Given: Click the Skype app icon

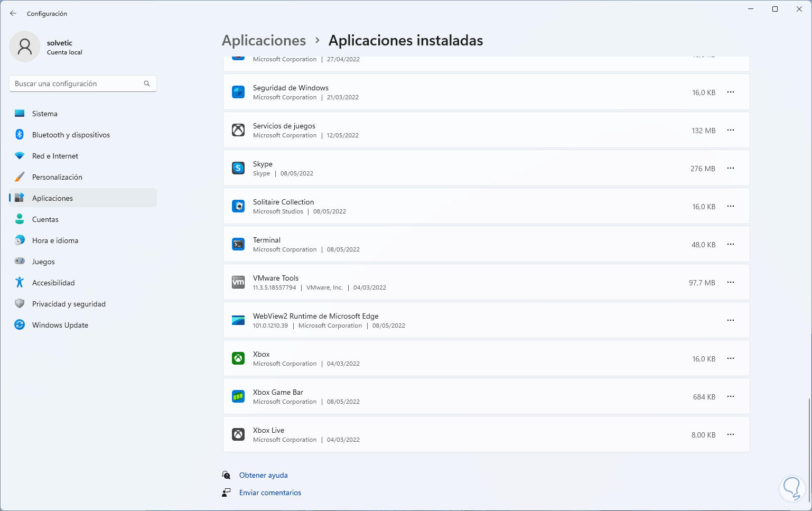Looking at the screenshot, I should [238, 168].
